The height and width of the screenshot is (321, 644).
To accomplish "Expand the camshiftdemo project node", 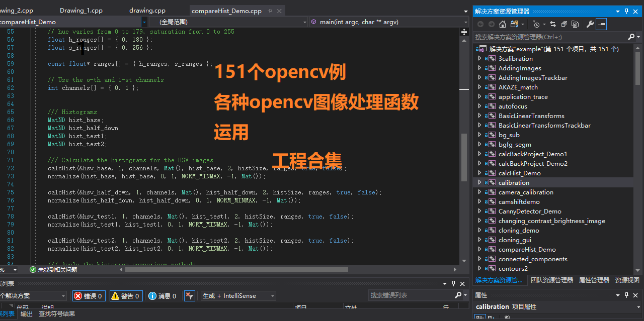I will [479, 202].
